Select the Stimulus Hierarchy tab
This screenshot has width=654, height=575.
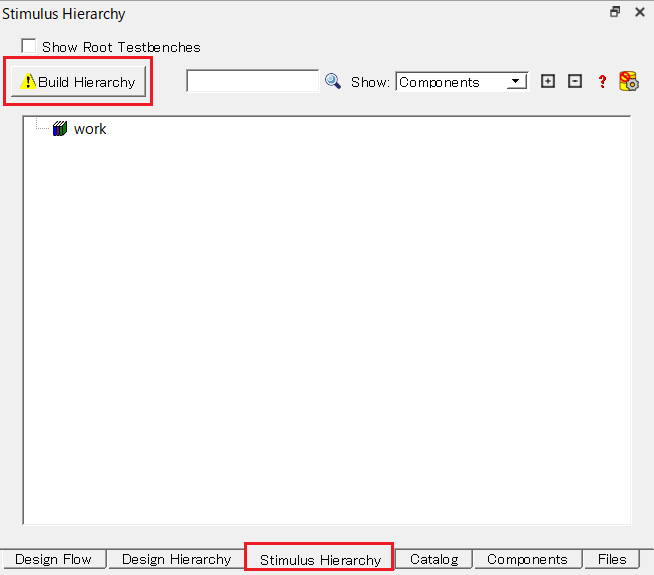tap(320, 559)
